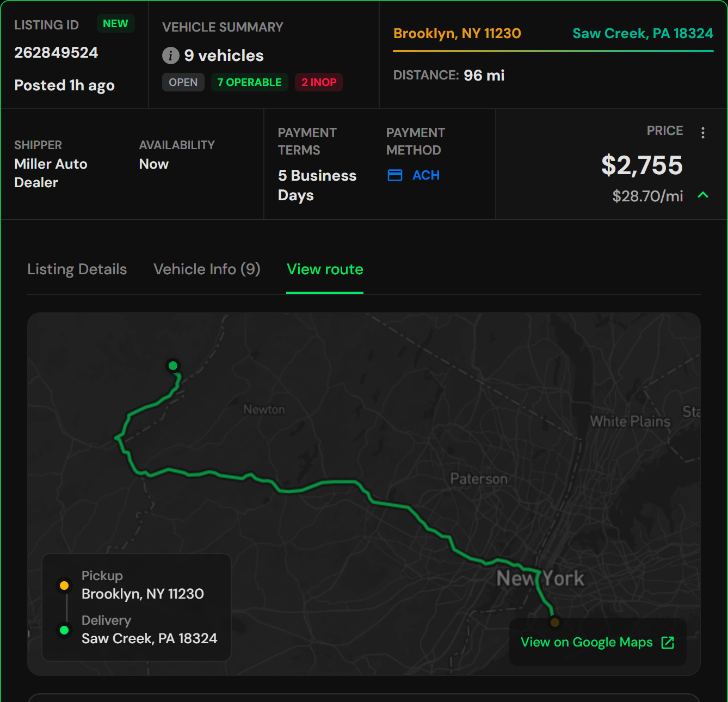Click the 96 mi distance value

(x=484, y=76)
